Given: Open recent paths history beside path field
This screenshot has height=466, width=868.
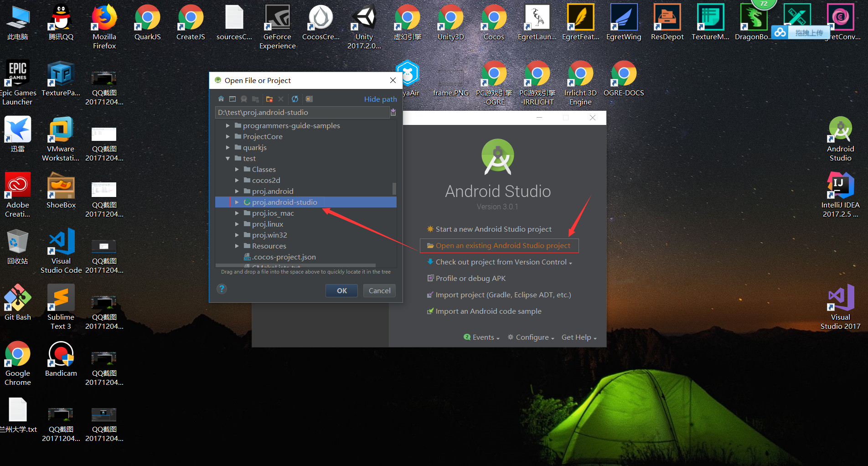Looking at the screenshot, I should tap(393, 112).
